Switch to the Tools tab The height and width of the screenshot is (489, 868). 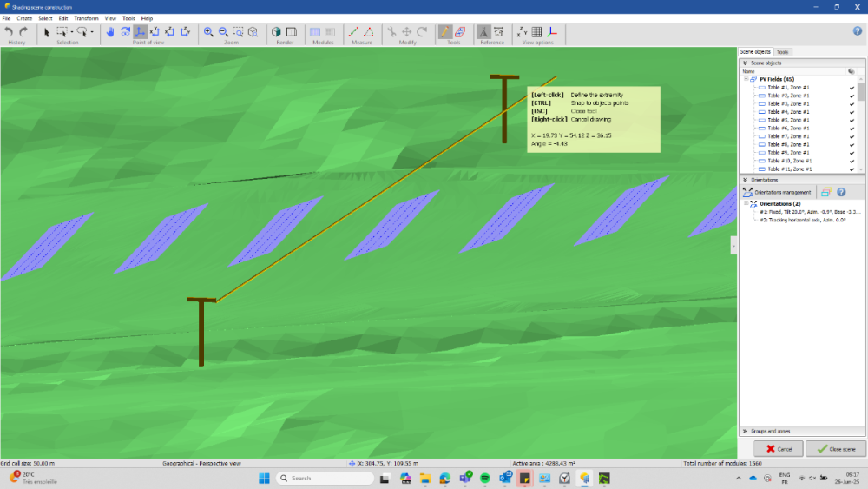pyautogui.click(x=782, y=52)
